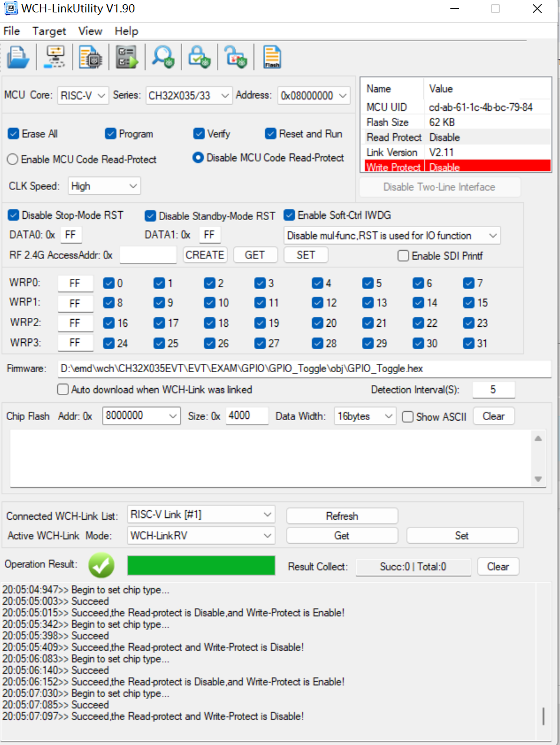Viewport: 560px width, 745px height.
Task: Click the Refresh button for WCH-Link list
Action: coord(342,516)
